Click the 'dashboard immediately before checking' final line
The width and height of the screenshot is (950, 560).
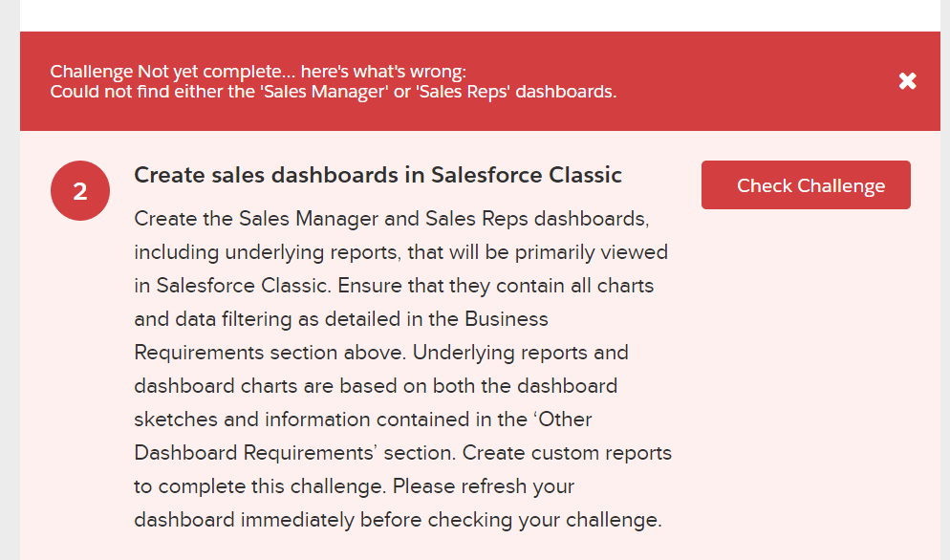[397, 520]
